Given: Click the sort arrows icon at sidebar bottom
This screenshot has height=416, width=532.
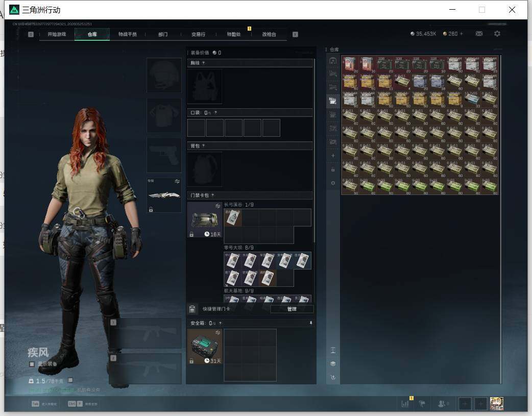Looking at the screenshot, I should pos(333,377).
